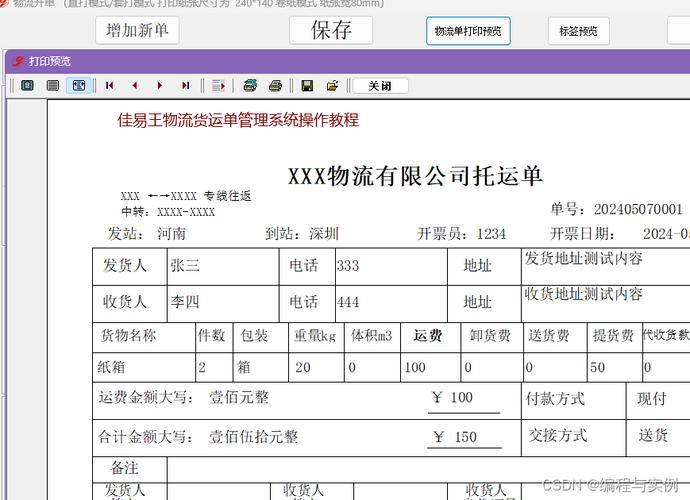Click the 中转: XXXX-XXXX line
This screenshot has height=500, width=690.
pyautogui.click(x=169, y=212)
